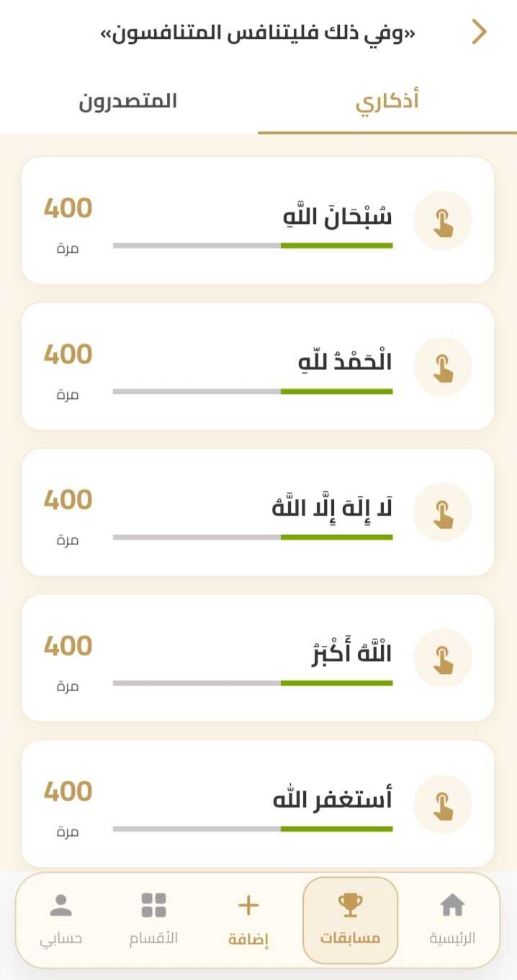Open the اللَّهُ أَكْبَرُ dhikr text
The image size is (517, 980).
coord(351,652)
